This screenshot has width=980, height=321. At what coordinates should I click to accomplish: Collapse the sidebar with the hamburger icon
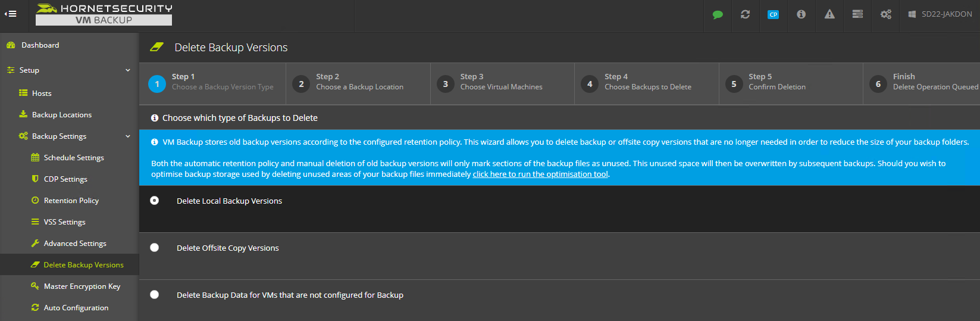[x=11, y=14]
